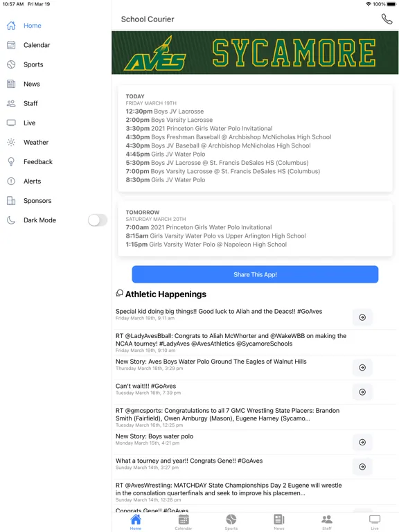Open Sports from the sidebar menu label
This screenshot has height=532, width=399.
[x=33, y=64]
